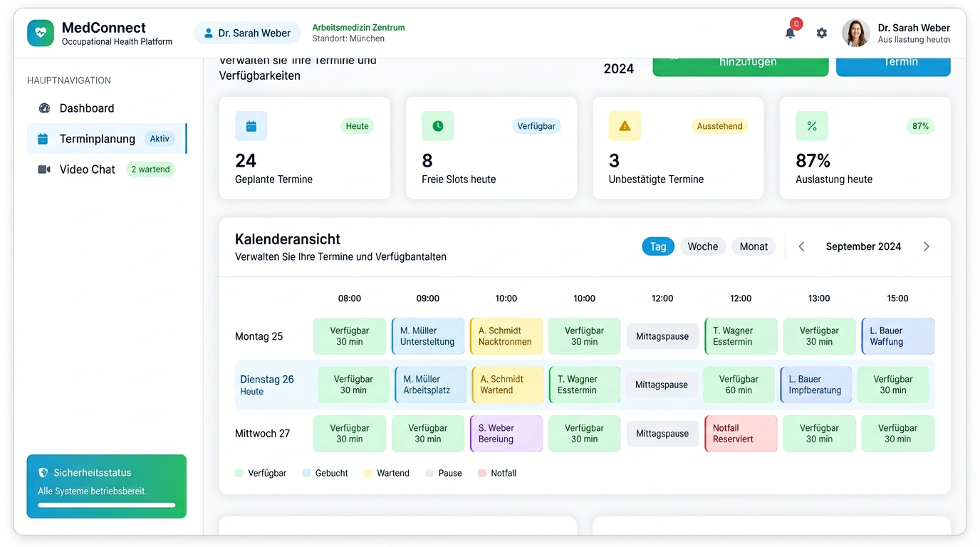980x547 pixels.
Task: Open settings via the gear icon
Action: 822,33
